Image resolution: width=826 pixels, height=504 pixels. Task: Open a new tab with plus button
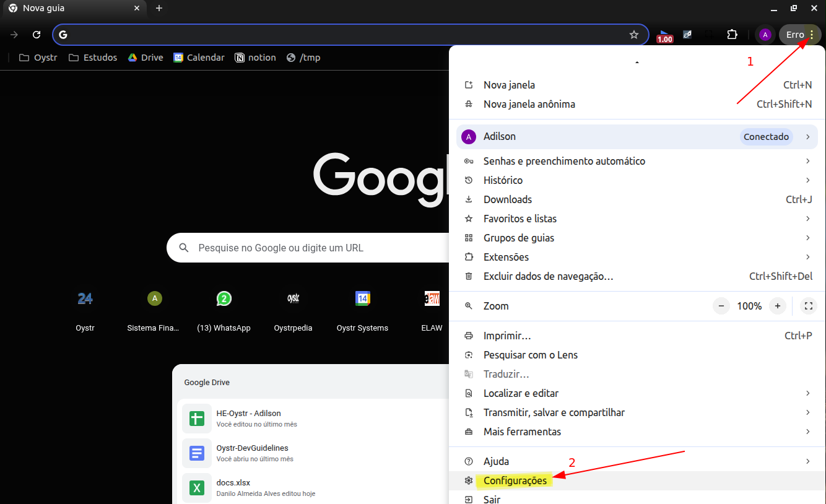tap(159, 8)
